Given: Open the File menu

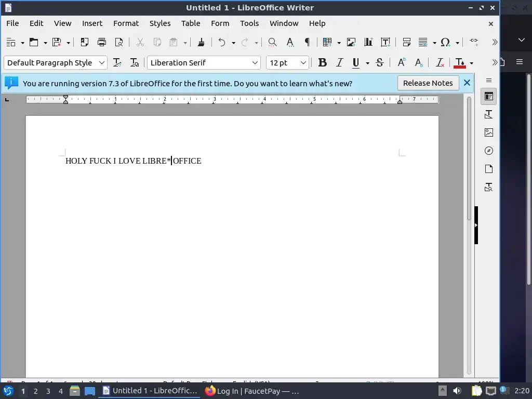Looking at the screenshot, I should (12, 23).
